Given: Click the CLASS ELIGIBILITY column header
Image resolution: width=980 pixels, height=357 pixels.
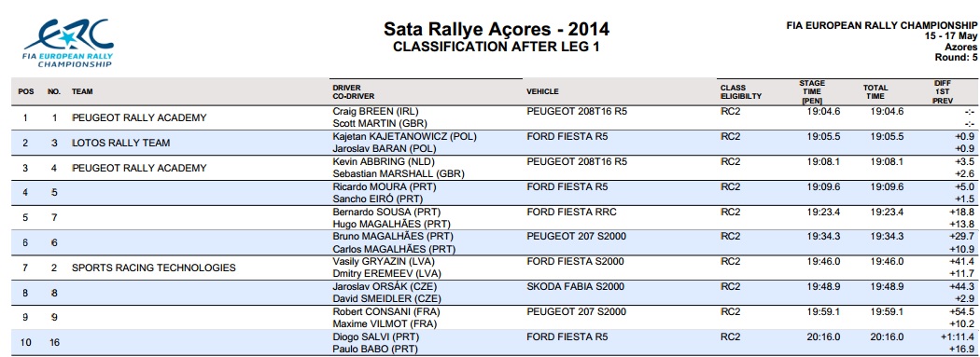Looking at the screenshot, I should coord(741,91).
